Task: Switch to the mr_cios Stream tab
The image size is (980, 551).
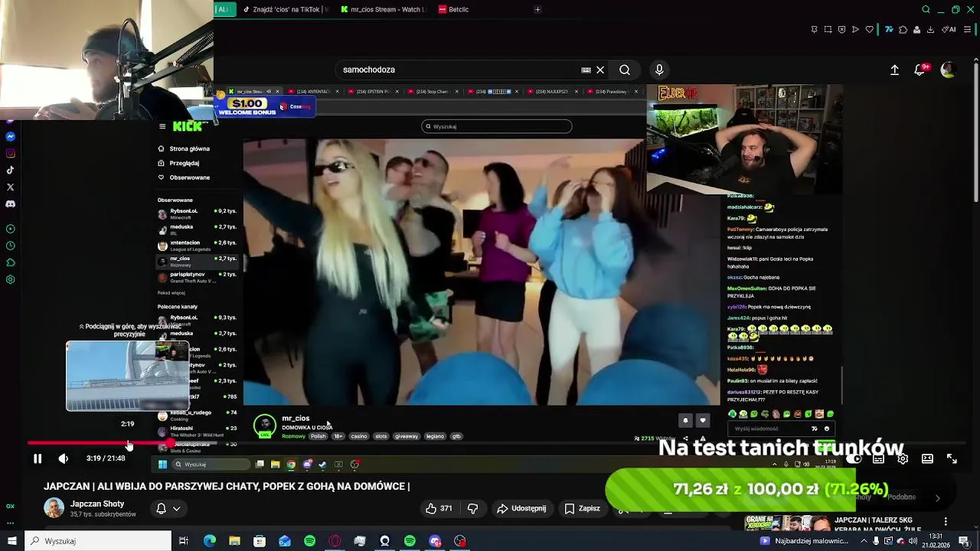Action: pyautogui.click(x=383, y=9)
